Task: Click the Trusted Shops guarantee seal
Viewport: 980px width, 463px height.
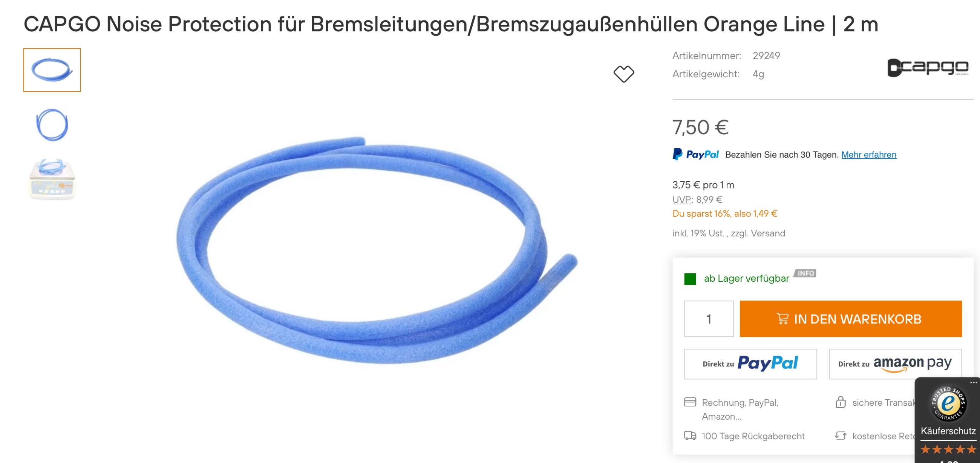Action: coord(948,404)
